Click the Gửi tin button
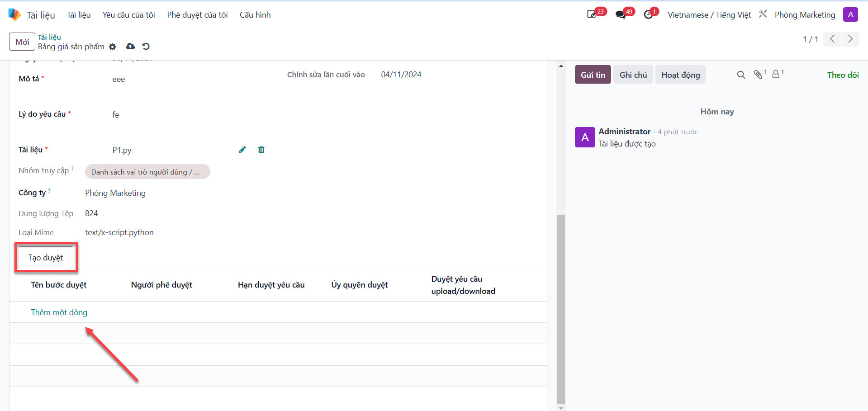 pyautogui.click(x=593, y=75)
